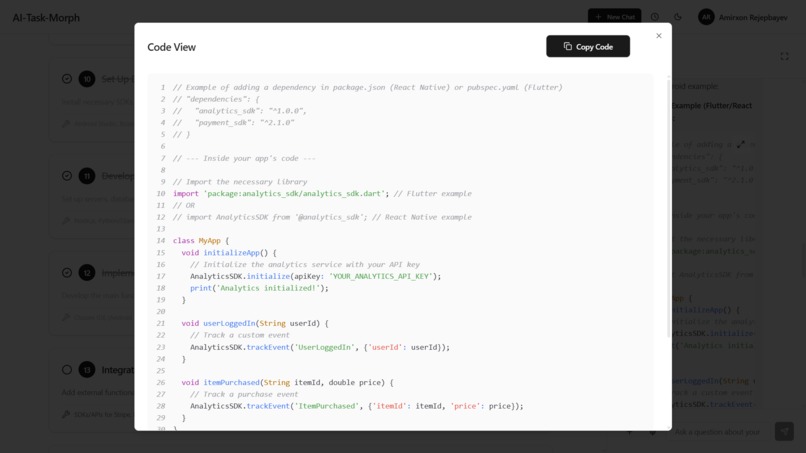The image size is (806, 453).
Task: Click 'Example (Flutter/React' heading in chat panel
Action: pos(712,105)
